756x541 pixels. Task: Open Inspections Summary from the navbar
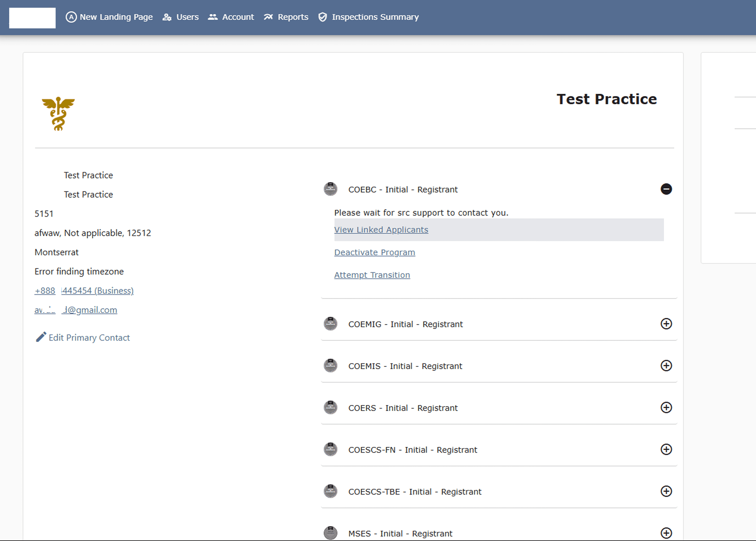click(x=375, y=17)
